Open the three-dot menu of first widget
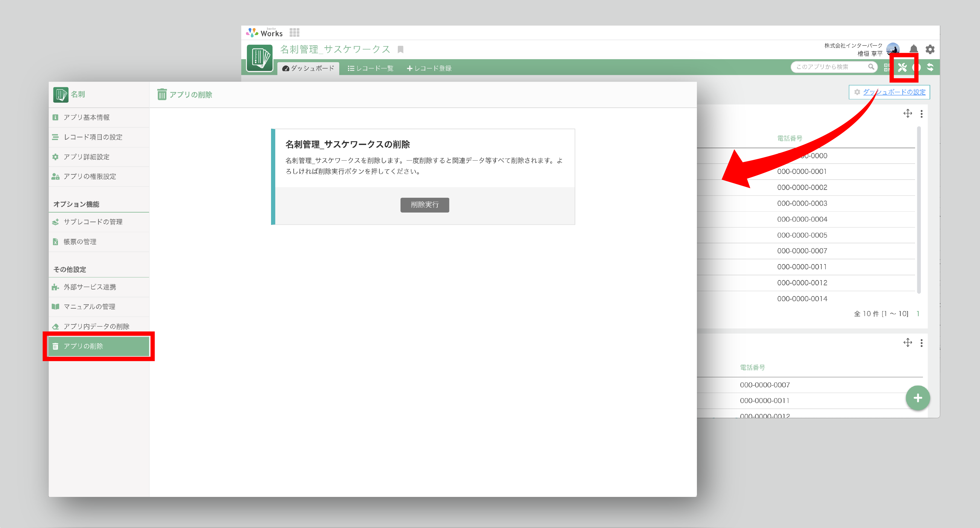Screen dimensions: 980x528 [x=921, y=114]
